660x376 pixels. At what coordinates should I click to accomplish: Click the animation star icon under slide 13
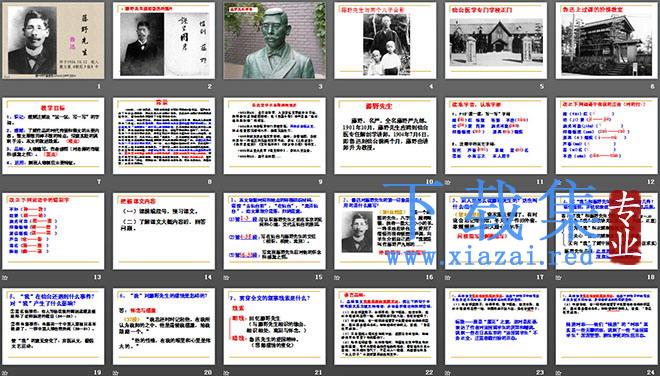[5, 277]
